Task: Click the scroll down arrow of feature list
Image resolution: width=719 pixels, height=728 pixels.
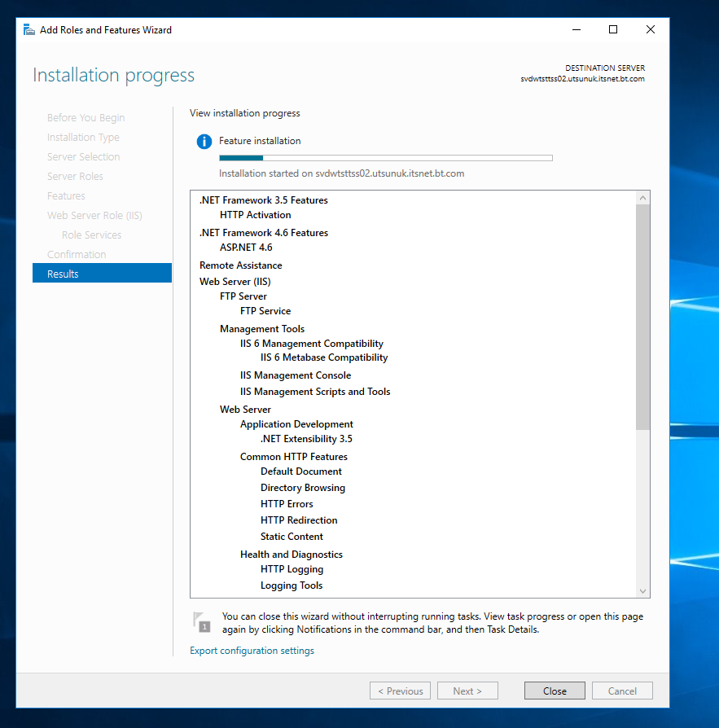Action: coord(643,591)
